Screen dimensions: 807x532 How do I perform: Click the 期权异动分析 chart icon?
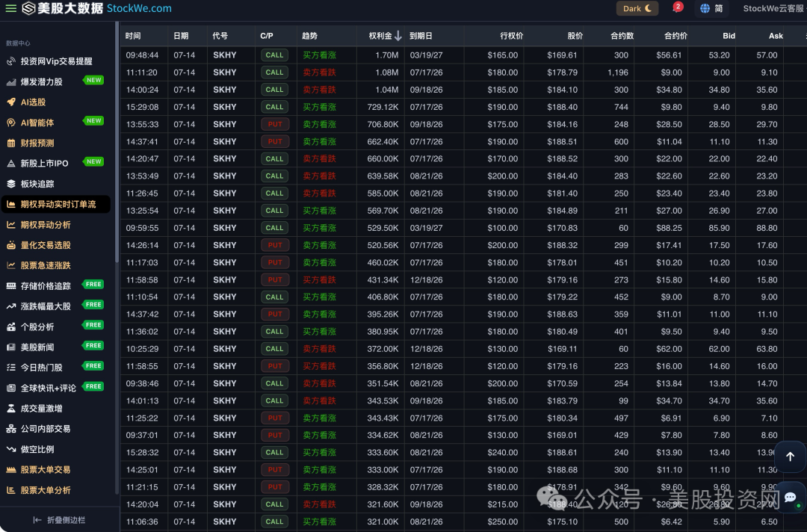click(10, 225)
